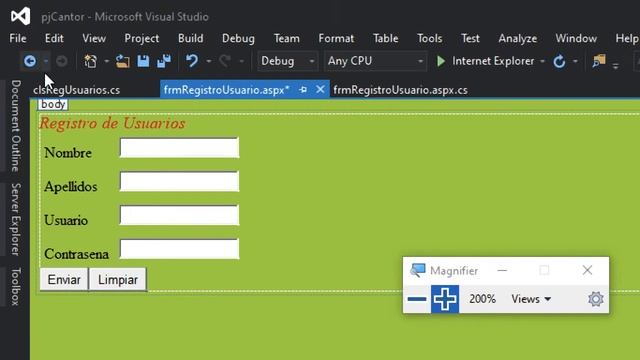
Task: Close the frmRegistroUsuario.aspx tab
Action: pos(320,89)
